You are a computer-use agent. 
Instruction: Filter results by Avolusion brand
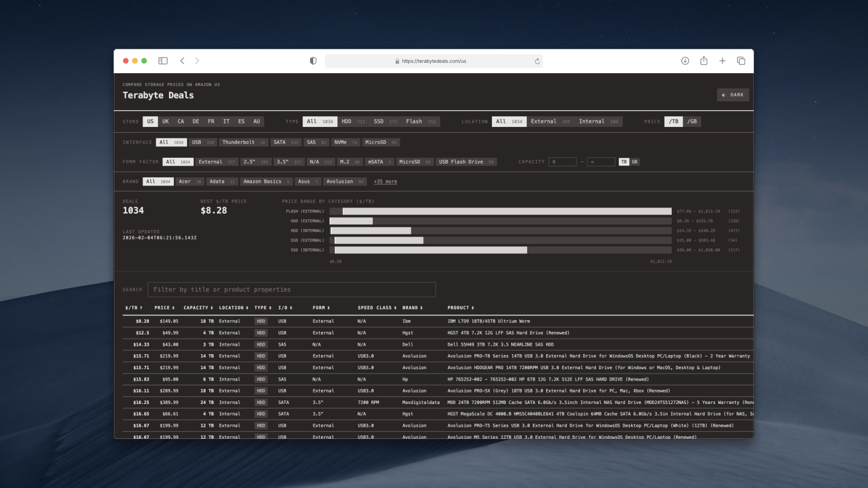tap(345, 181)
